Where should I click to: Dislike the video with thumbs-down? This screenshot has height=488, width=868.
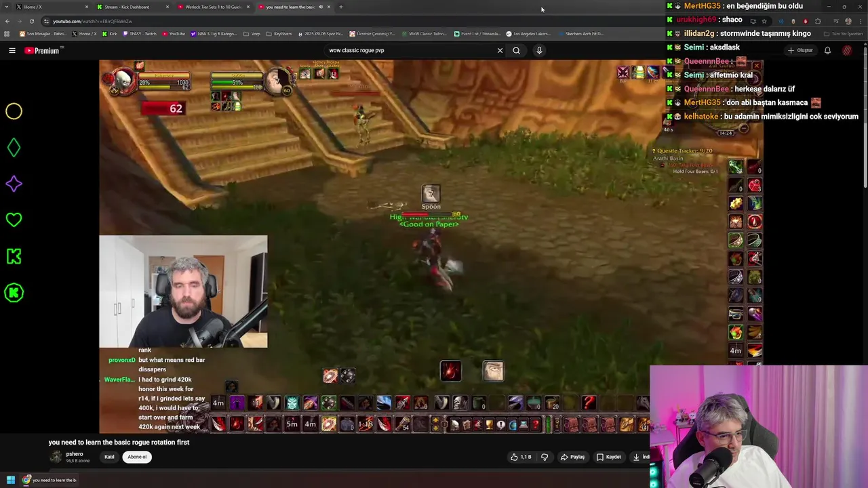[544, 457]
